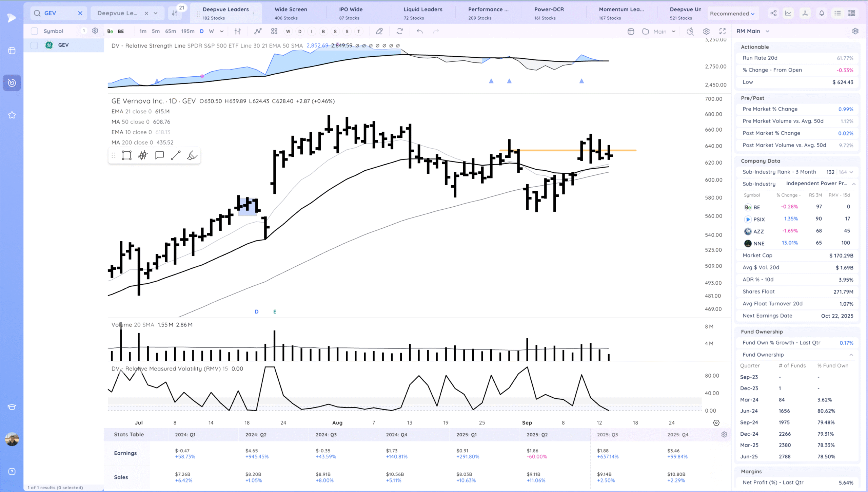Expand the timeframe chevron after W
This screenshot has width=868, height=492.
point(222,31)
